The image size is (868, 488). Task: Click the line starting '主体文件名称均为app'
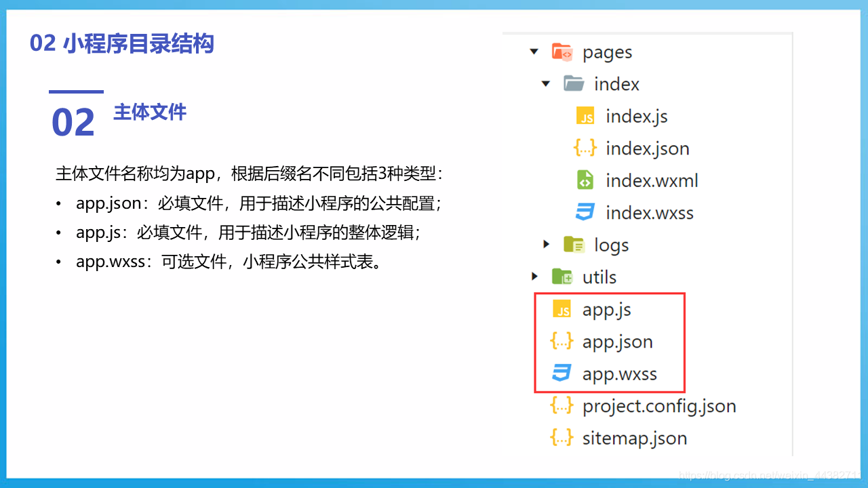tap(250, 174)
